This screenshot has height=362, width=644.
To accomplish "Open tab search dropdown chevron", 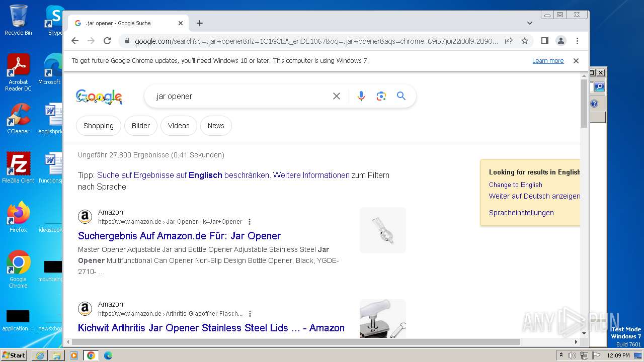I will click(x=530, y=23).
